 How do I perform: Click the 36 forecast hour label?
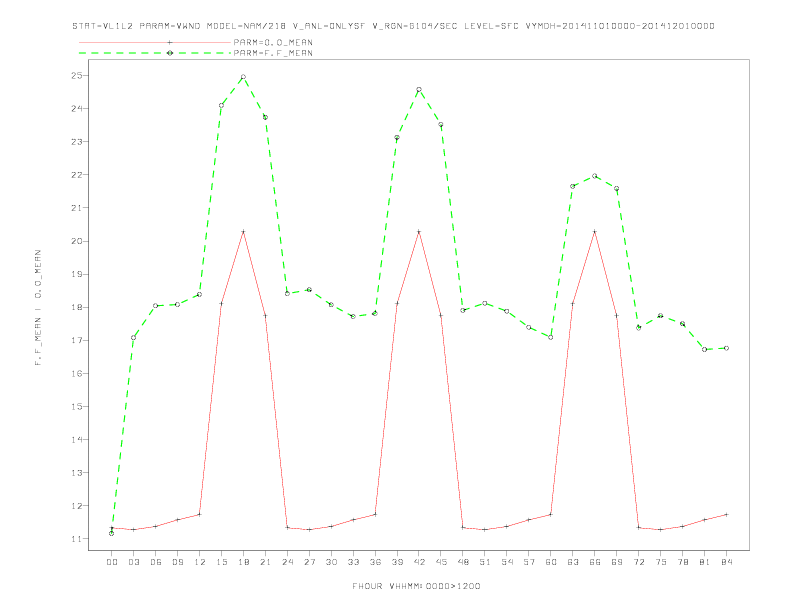pos(375,562)
